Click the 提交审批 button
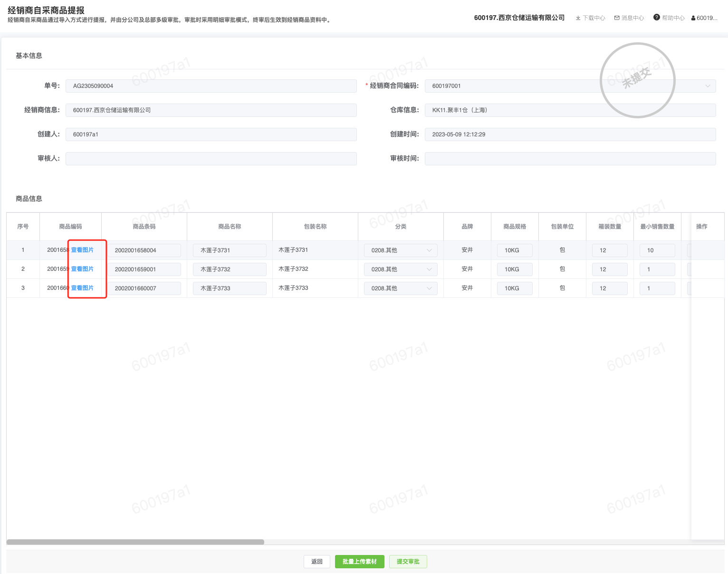Image resolution: width=728 pixels, height=574 pixels. click(408, 562)
